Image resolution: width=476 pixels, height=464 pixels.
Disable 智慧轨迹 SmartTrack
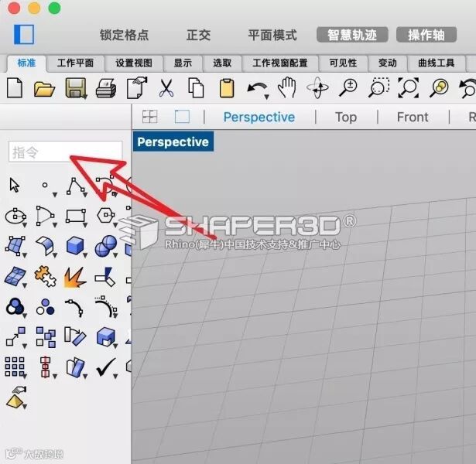pyautogui.click(x=352, y=35)
